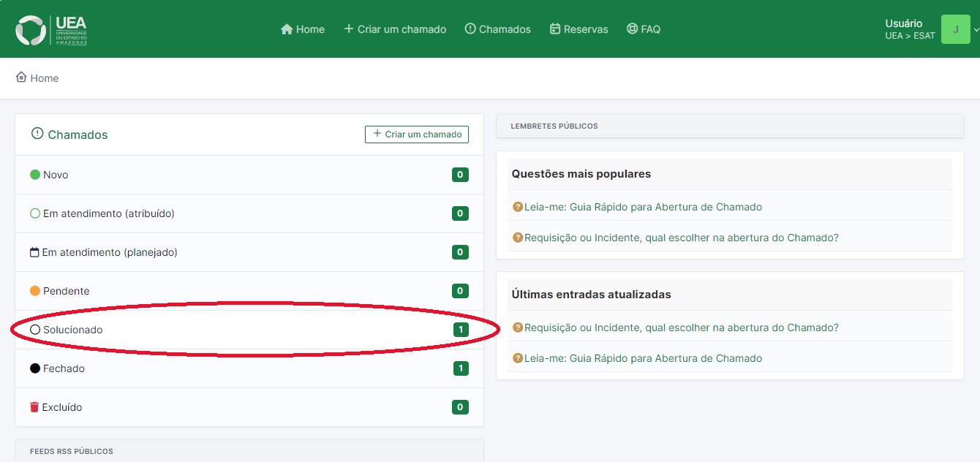Click the red Excluído trash icon
The image size is (980, 462).
34,407
